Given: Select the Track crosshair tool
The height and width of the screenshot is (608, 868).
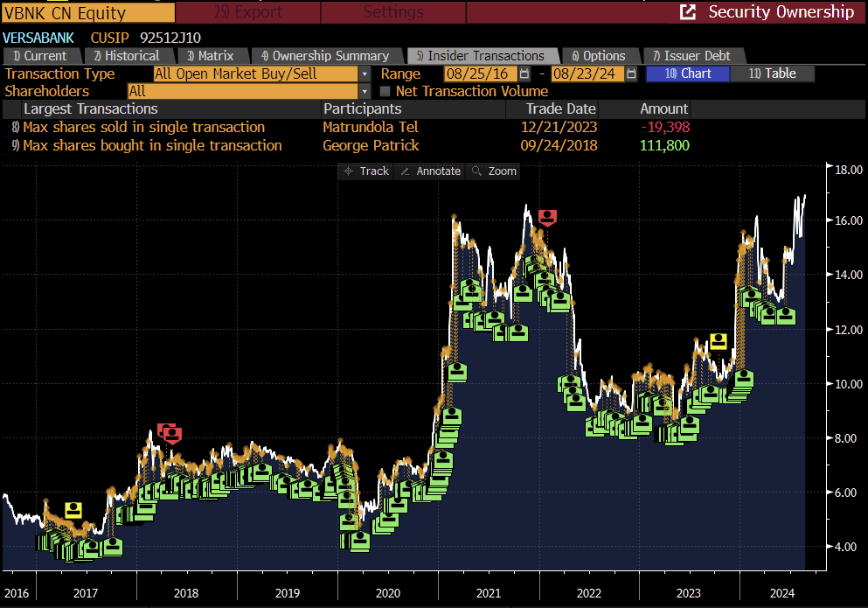Looking at the screenshot, I should point(366,171).
